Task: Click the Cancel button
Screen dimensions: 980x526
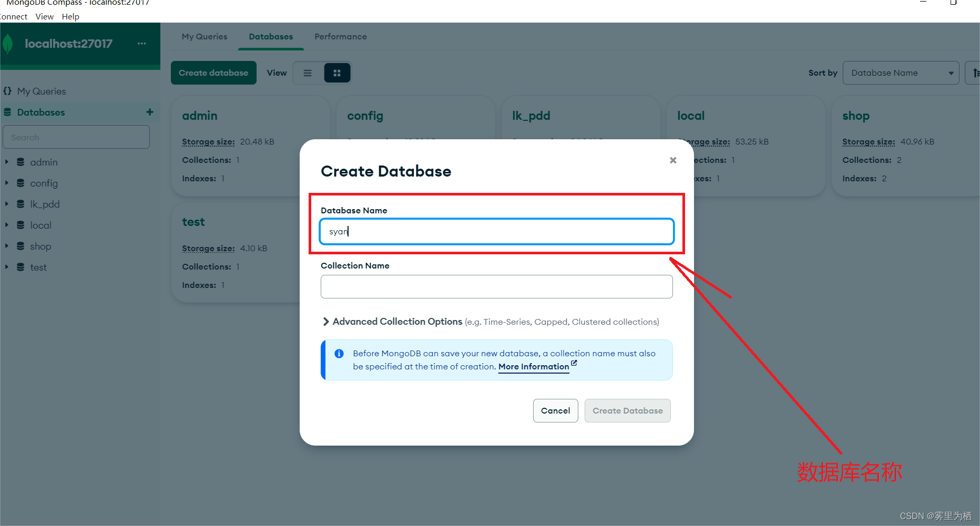Action: coord(556,410)
